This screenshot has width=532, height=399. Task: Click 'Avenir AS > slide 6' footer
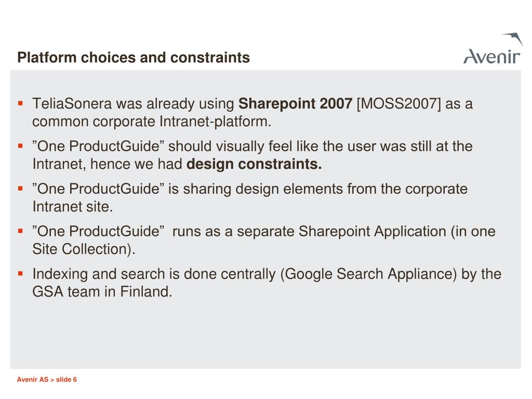coord(47,380)
